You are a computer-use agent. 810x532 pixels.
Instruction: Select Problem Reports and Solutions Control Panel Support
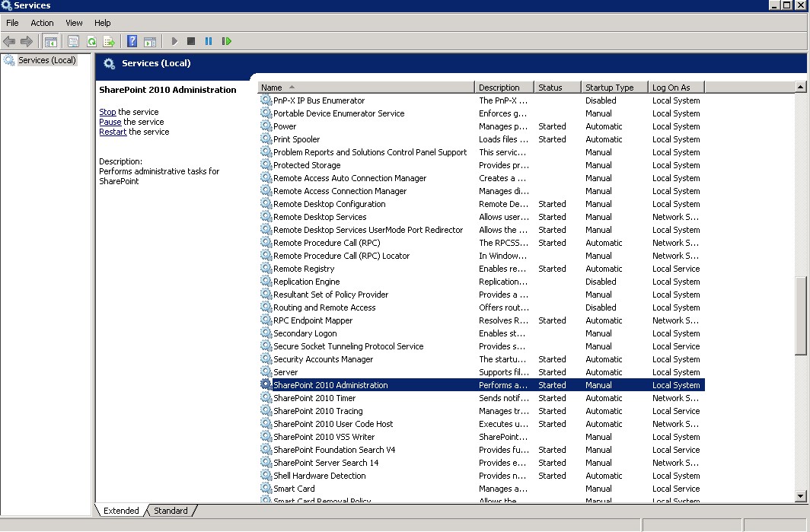coord(481,152)
